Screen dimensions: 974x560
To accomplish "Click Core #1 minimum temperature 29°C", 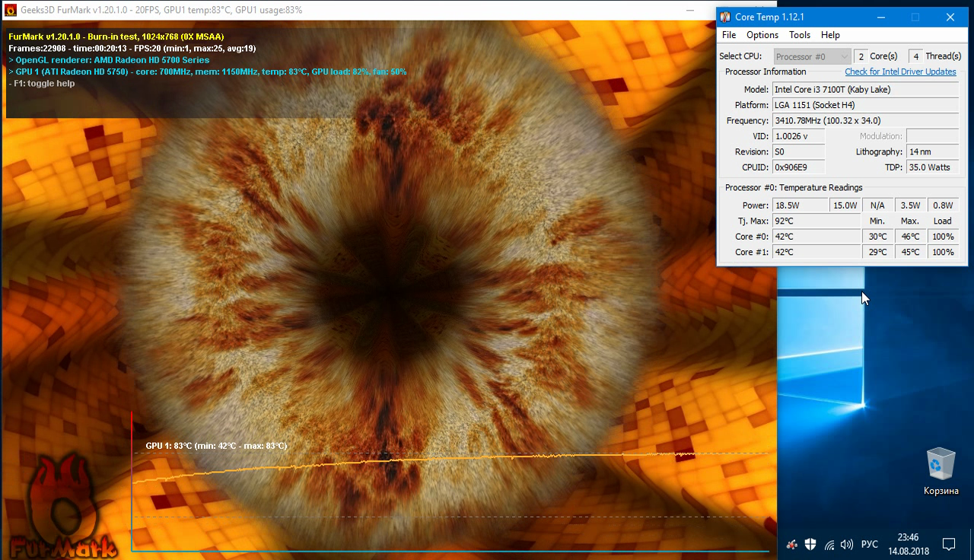I will (877, 252).
